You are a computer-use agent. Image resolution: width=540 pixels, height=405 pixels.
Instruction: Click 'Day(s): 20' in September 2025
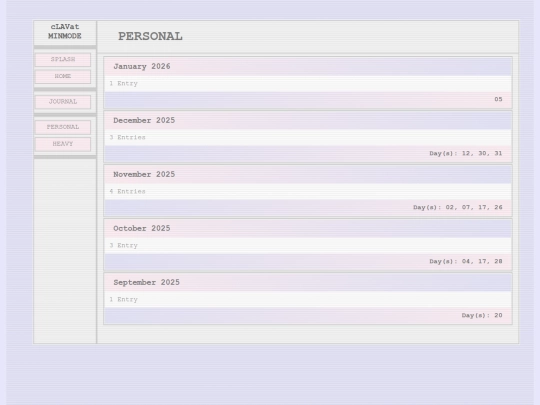482,315
